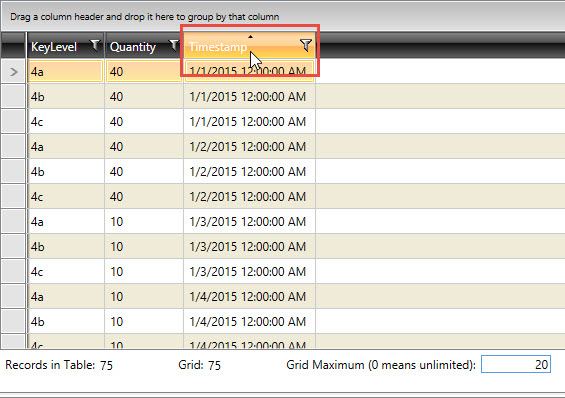Click the Grid: 75 count label
Viewport: 565px width, 398px height.
199,365
